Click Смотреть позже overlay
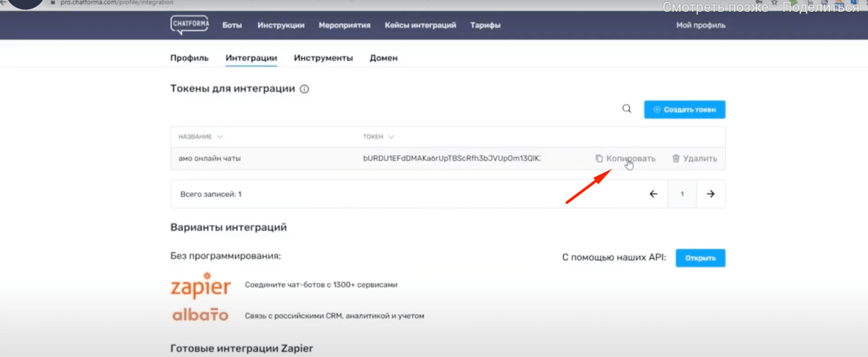The image size is (868, 357). coord(716,7)
